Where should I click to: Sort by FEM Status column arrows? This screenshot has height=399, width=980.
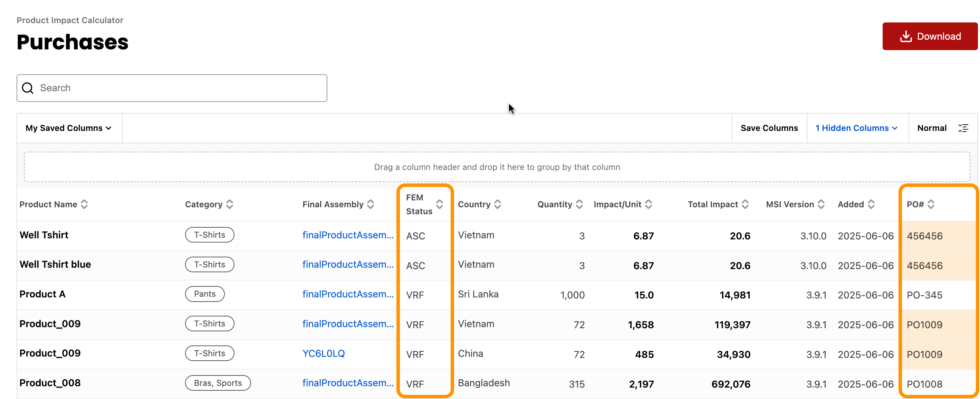(x=440, y=205)
